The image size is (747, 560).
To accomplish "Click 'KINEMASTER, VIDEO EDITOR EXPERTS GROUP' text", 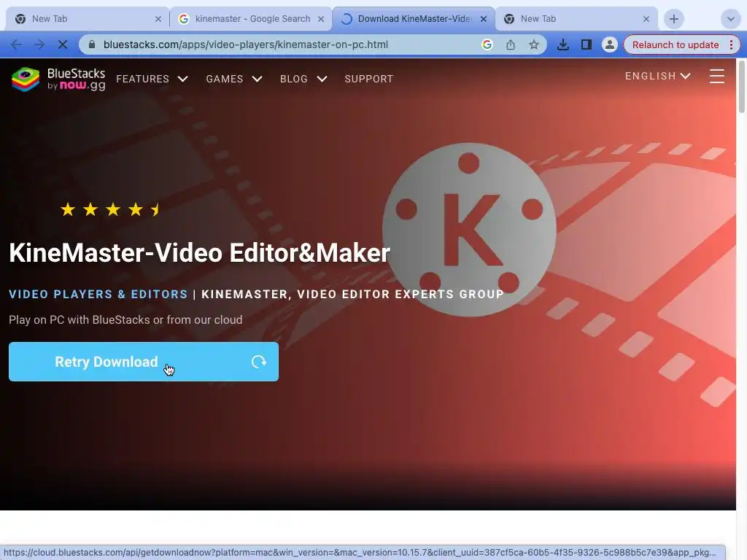I will tap(352, 295).
